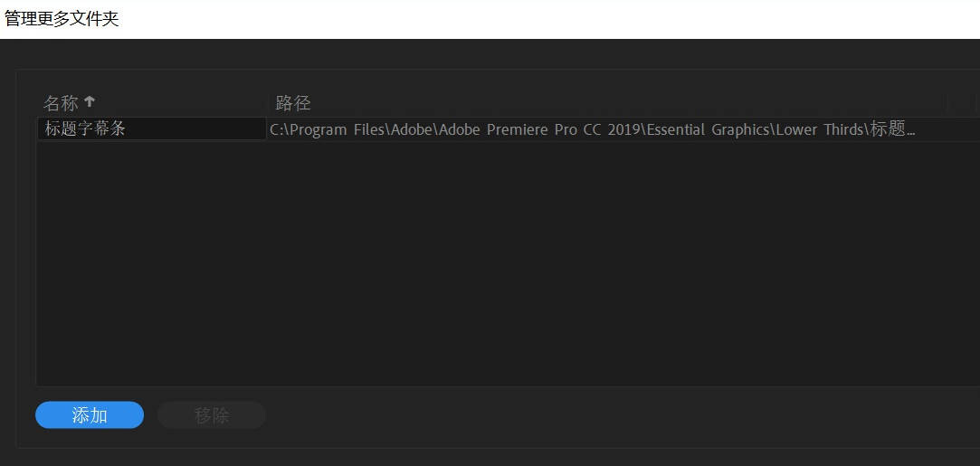Select the 标题字幕条 folder name cell

[152, 128]
